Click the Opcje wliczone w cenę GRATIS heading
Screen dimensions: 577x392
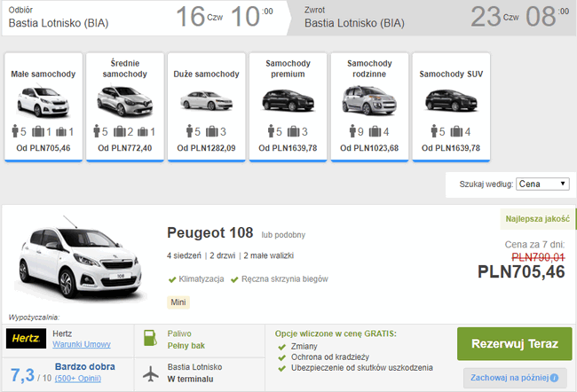point(336,333)
